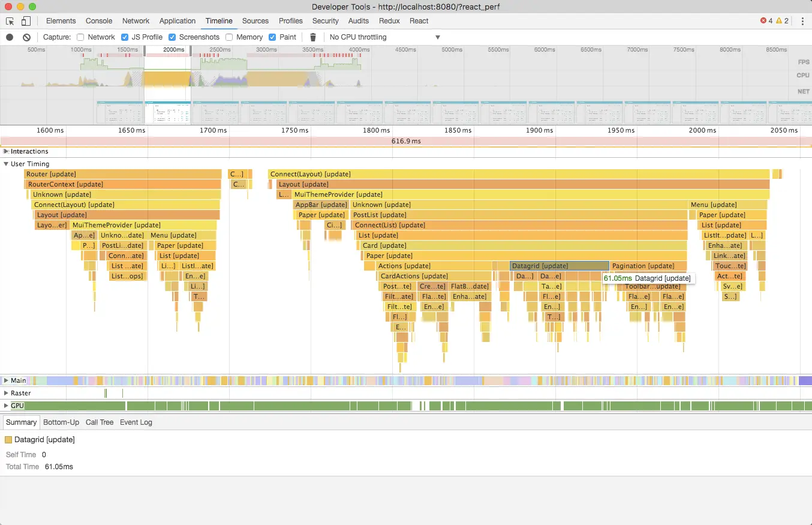Enable the Memory capture checkbox

228,37
